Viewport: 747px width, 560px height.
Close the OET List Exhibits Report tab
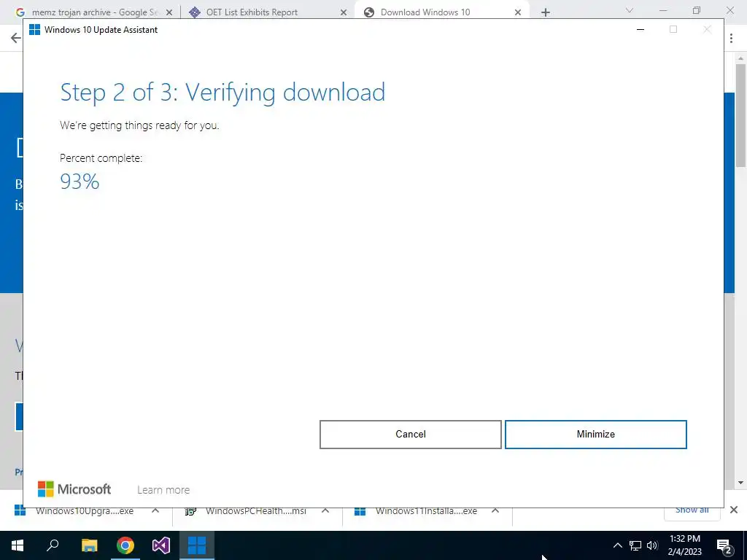coord(344,12)
